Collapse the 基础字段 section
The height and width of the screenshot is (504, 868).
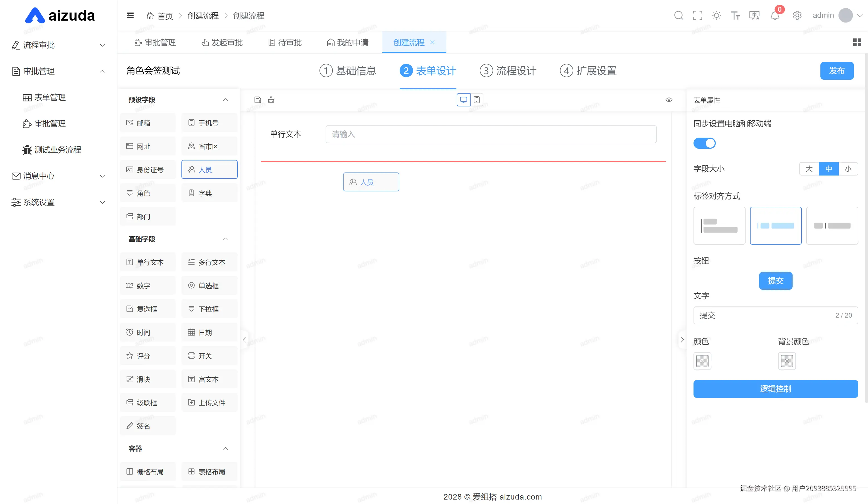pyautogui.click(x=225, y=239)
